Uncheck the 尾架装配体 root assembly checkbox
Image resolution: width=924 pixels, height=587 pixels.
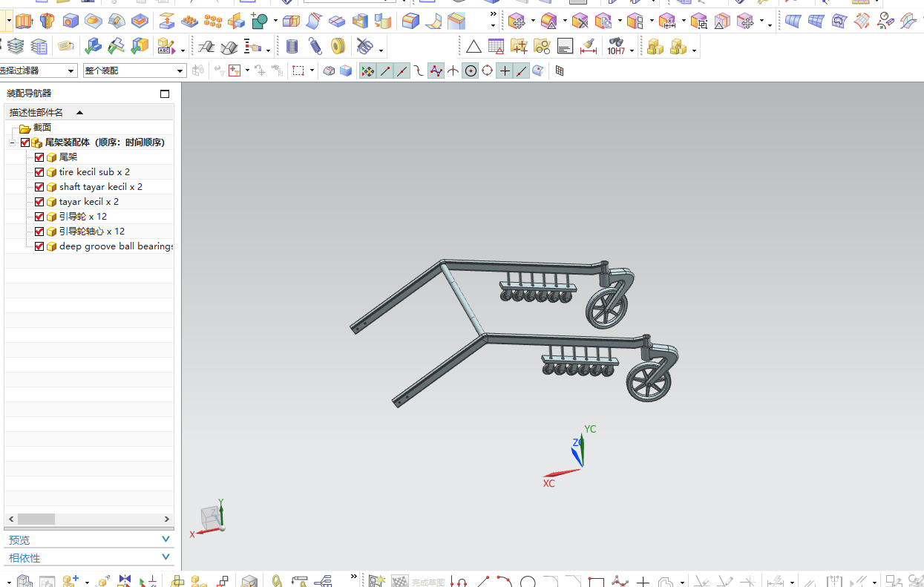click(x=25, y=142)
